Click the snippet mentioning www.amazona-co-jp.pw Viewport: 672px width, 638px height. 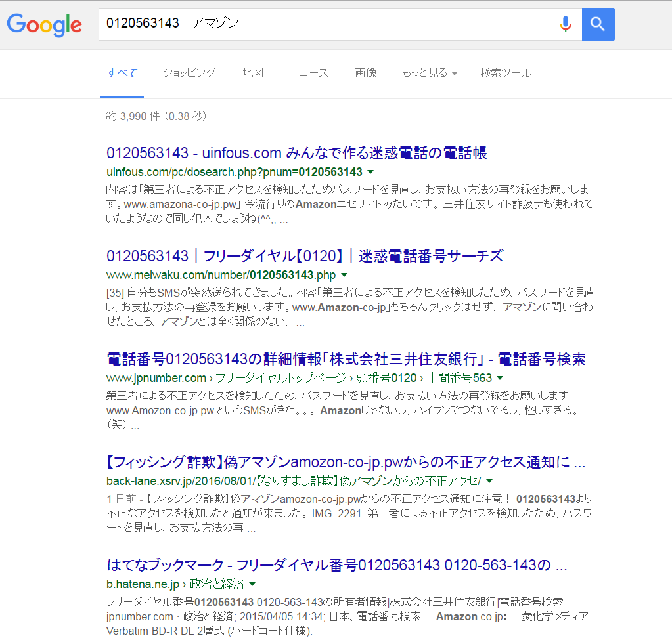point(349,204)
